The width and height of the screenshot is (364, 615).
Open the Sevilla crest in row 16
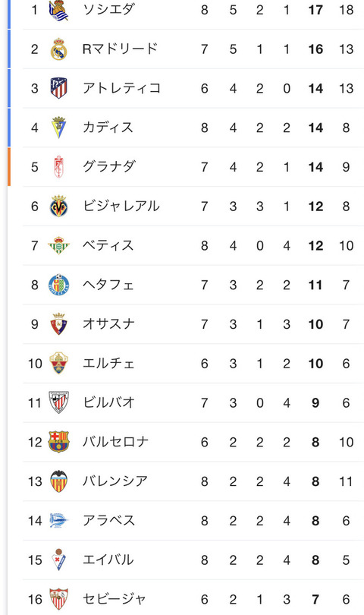coord(59,599)
